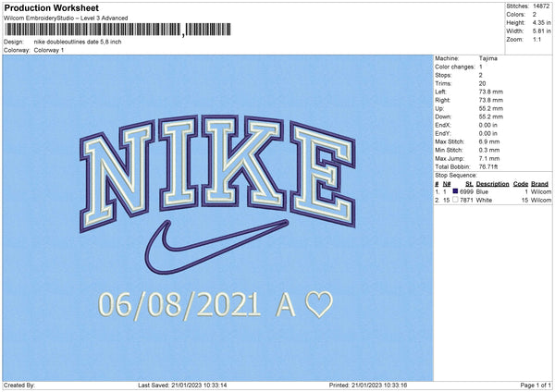Click the Zoom value 1:1
This screenshot has width=555, height=392.
click(536, 39)
